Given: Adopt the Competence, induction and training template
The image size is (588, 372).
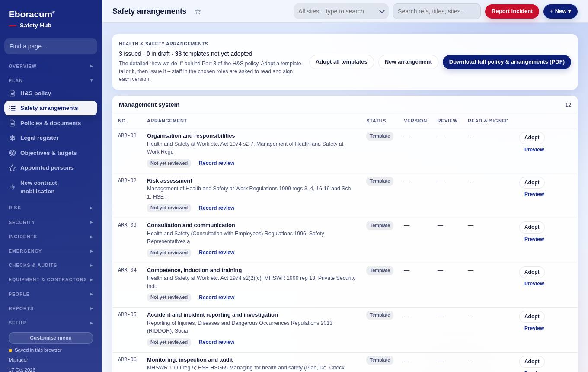Looking at the screenshot, I should (x=532, y=272).
